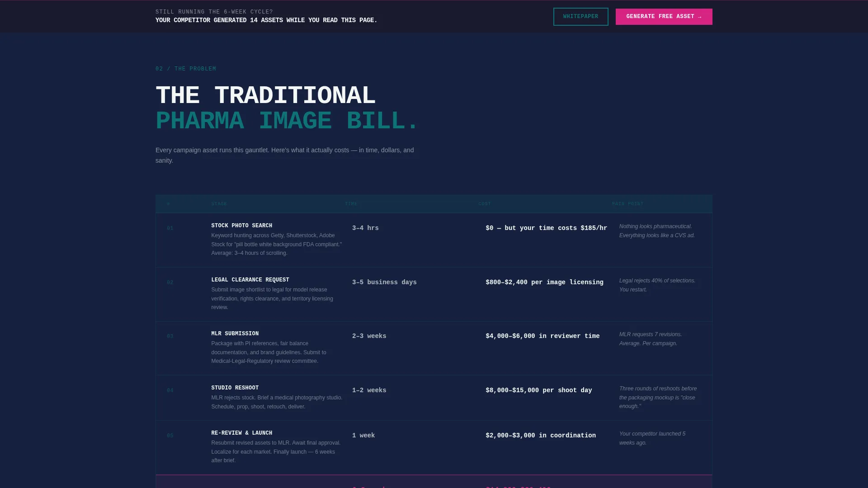This screenshot has height=488, width=868.
Task: Select the 'STUDIO RESHOOT' stage title
Action: pos(235,388)
